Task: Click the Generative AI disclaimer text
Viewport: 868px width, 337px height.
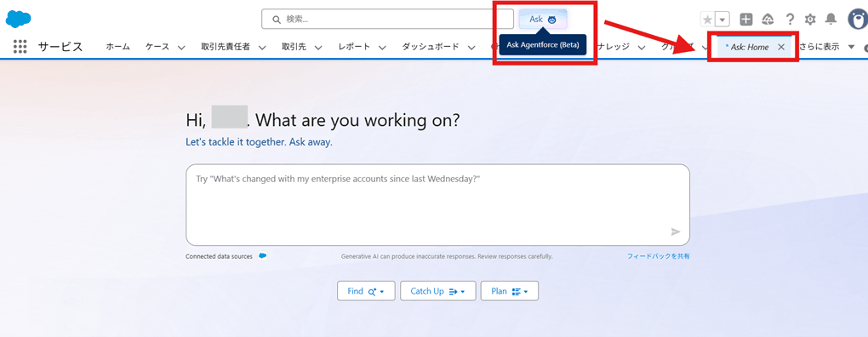Action: point(447,257)
